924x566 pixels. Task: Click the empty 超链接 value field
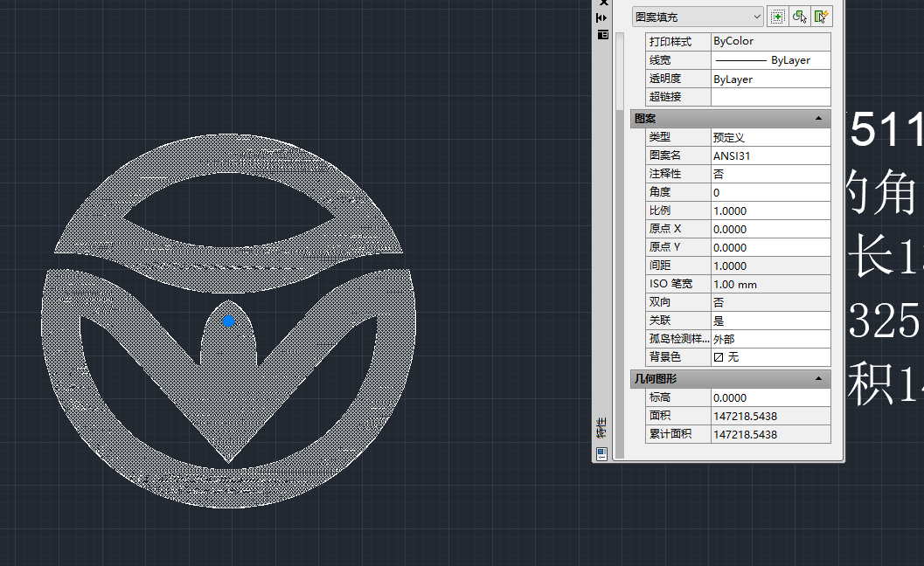point(771,97)
